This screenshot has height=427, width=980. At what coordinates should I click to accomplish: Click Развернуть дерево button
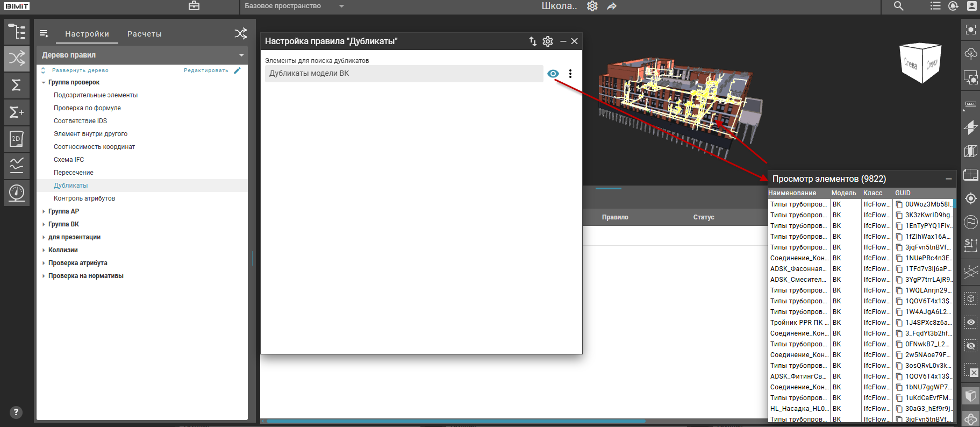(x=80, y=70)
